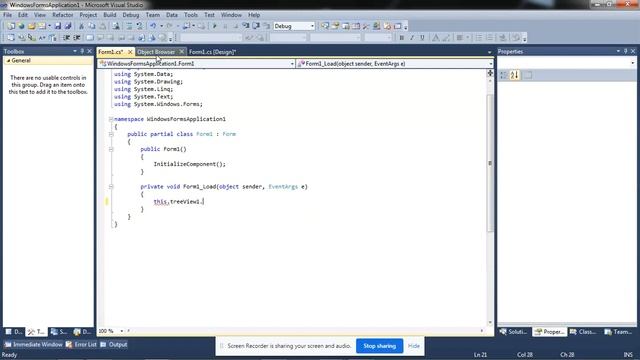Click the editor split handle
The height and width of the screenshot is (360, 640).
[x=490, y=73]
